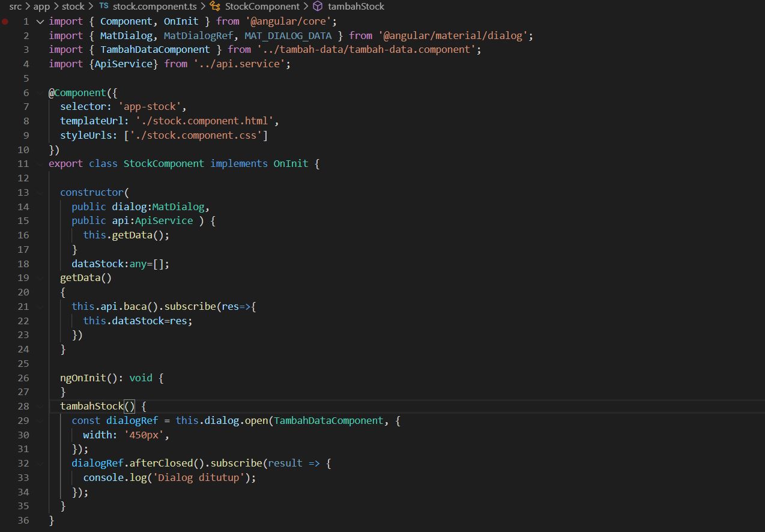Select line number 28 in the gutter
This screenshot has width=765, height=532.
click(x=23, y=407)
